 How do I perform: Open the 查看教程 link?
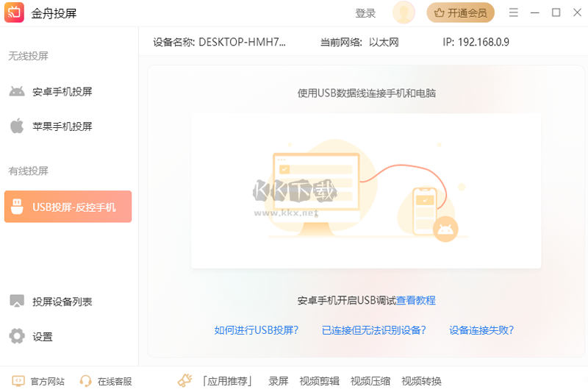click(x=416, y=301)
